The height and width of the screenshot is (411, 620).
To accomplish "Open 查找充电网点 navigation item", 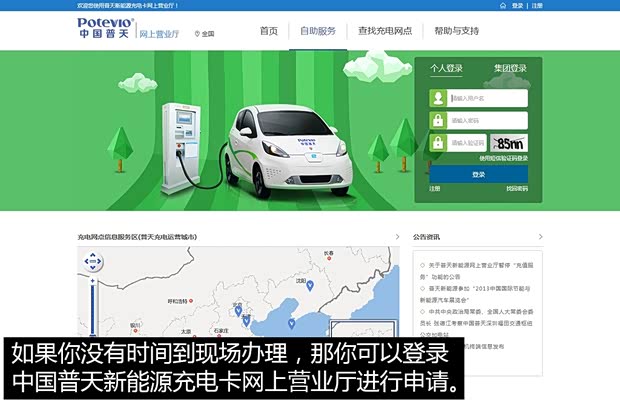I will [385, 31].
